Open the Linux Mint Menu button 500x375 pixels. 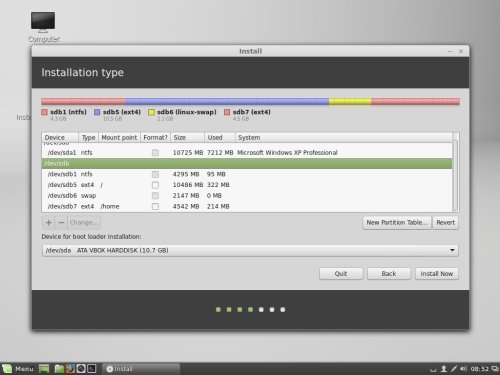(x=18, y=369)
